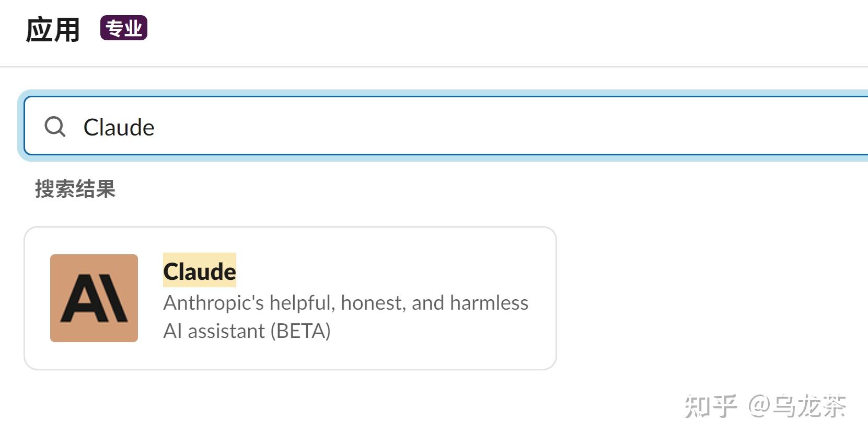The image size is (868, 441).
Task: Click the typed "Claude" query text
Action: 119,128
